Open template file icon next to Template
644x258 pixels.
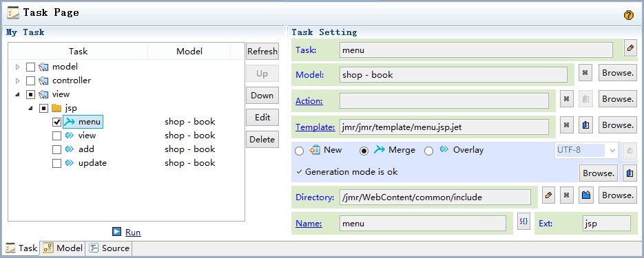tap(585, 125)
